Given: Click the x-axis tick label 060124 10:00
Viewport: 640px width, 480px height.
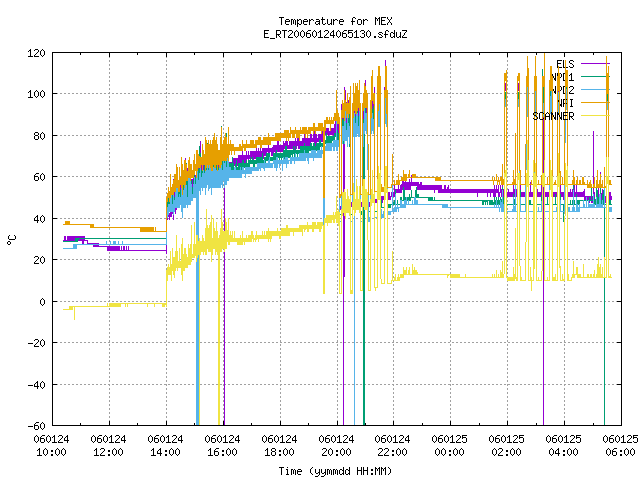Looking at the screenshot, I should (x=51, y=446).
